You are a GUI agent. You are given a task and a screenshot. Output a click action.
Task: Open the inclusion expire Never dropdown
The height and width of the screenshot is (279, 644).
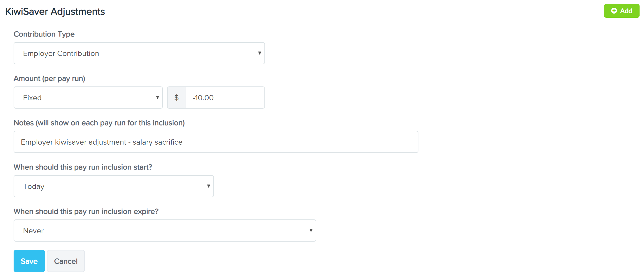coord(165,231)
